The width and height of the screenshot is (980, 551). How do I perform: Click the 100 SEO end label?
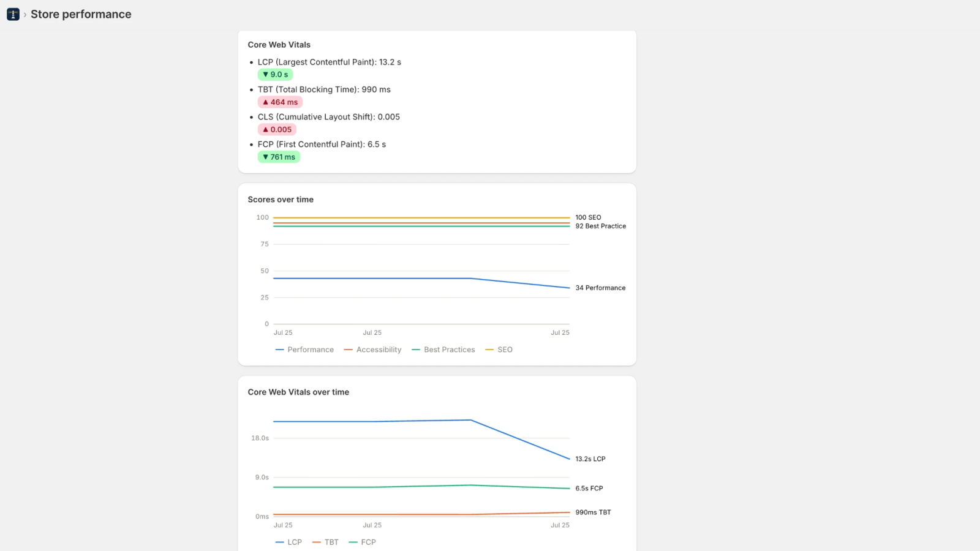click(x=588, y=217)
